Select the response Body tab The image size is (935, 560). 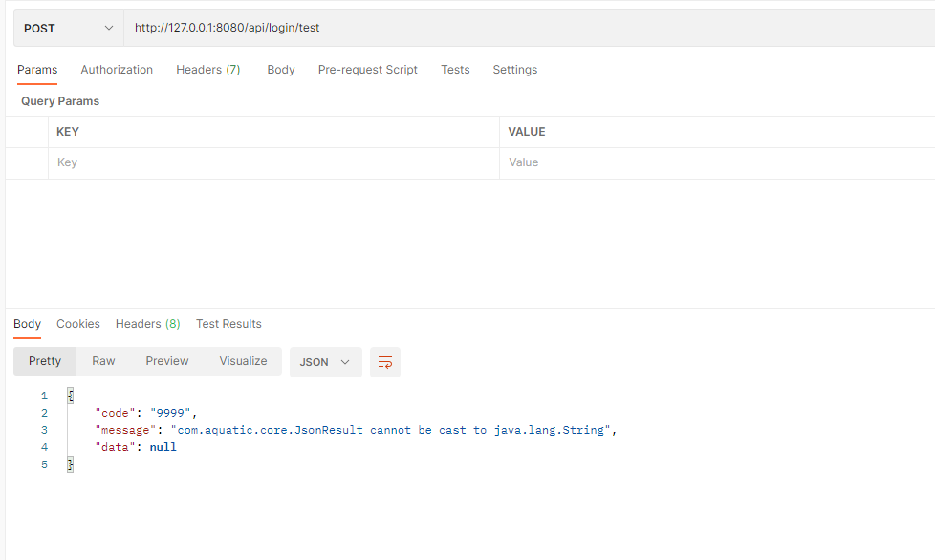click(x=28, y=324)
